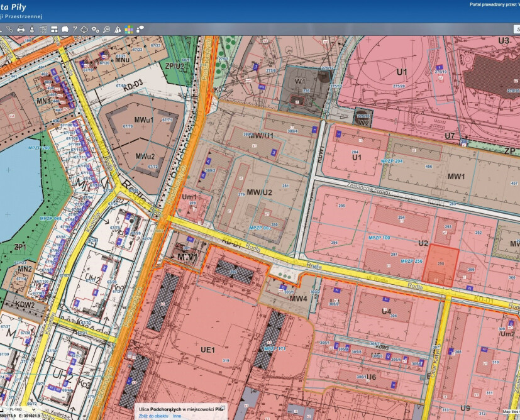The image size is (520, 420).
Task: Click the 'inne' link in popup
Action: click(x=177, y=416)
